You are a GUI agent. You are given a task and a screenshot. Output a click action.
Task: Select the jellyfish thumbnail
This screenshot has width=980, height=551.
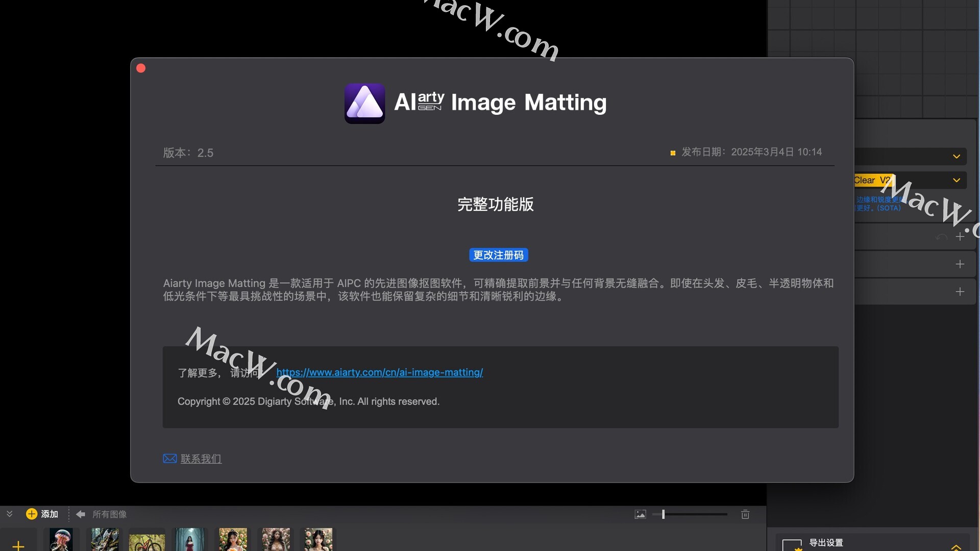click(61, 540)
